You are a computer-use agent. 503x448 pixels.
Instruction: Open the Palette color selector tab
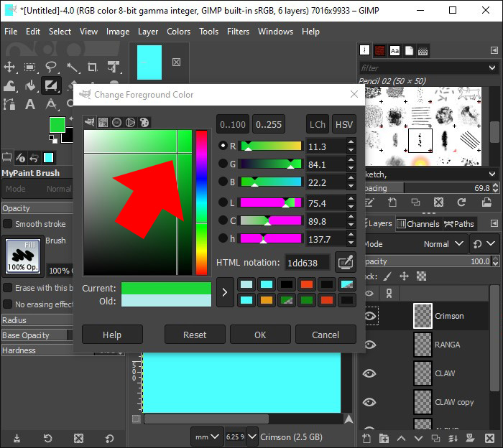click(x=144, y=123)
